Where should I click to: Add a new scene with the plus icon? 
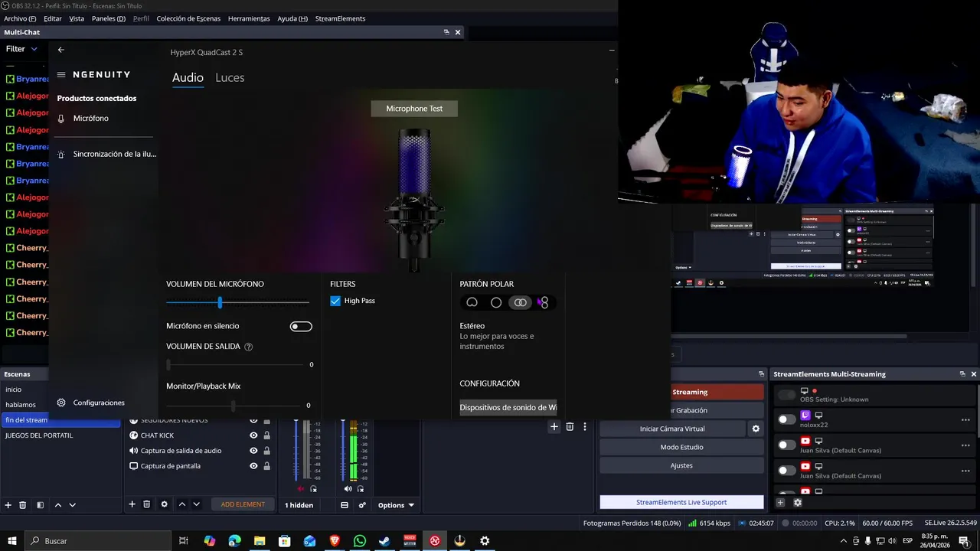pos(8,505)
